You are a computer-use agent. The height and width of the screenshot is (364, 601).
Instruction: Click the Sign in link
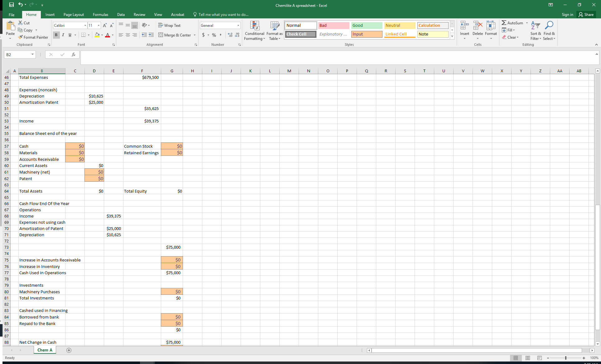tap(567, 14)
